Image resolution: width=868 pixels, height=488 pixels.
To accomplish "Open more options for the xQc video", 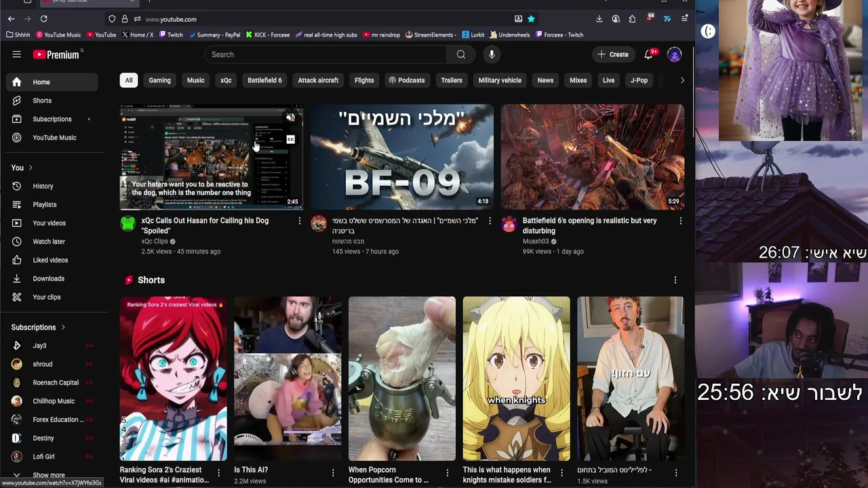I will pos(300,221).
